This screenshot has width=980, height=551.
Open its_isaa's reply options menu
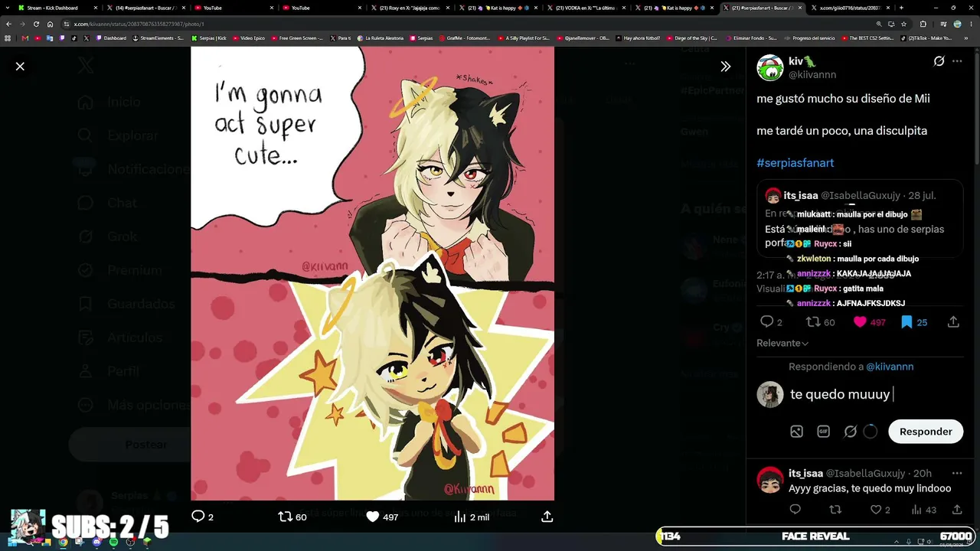pos(957,474)
